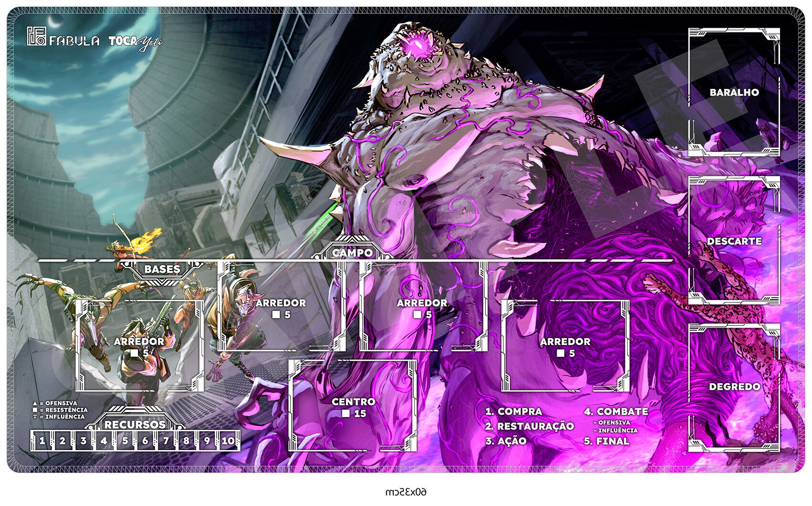Click the RECURSOS header label
This screenshot has width=812, height=506.
135,424
